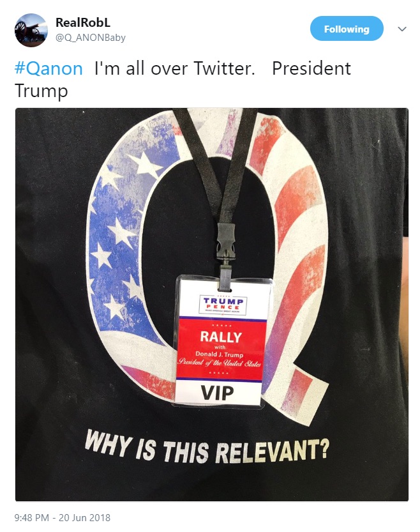The height and width of the screenshot is (532, 420).
Task: Open the #Qanon hashtag link
Action: click(49, 68)
